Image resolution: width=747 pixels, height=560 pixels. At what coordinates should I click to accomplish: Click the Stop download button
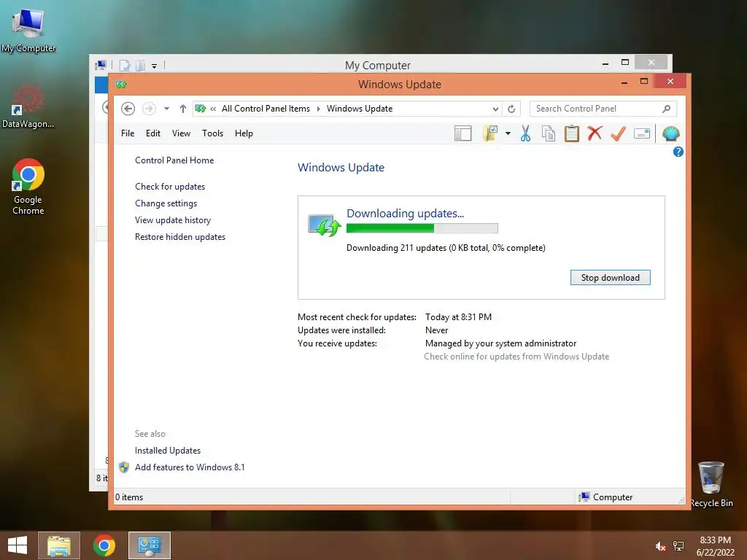pos(611,278)
